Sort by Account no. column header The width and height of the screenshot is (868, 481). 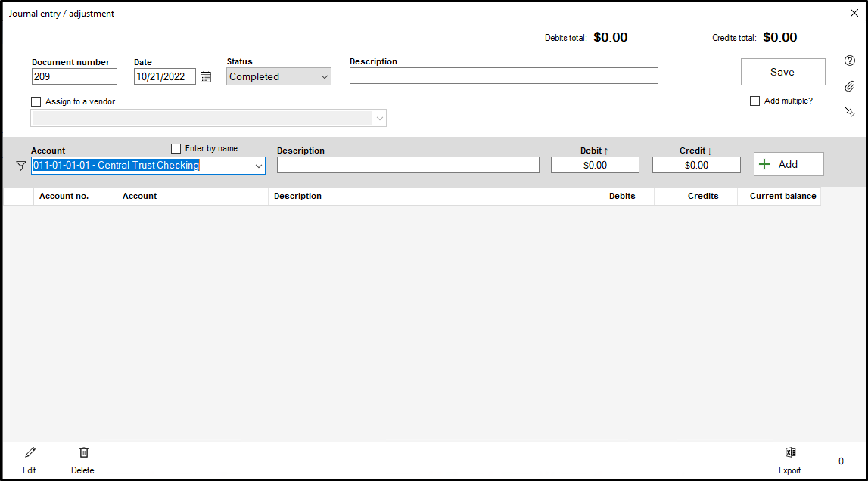coord(75,196)
